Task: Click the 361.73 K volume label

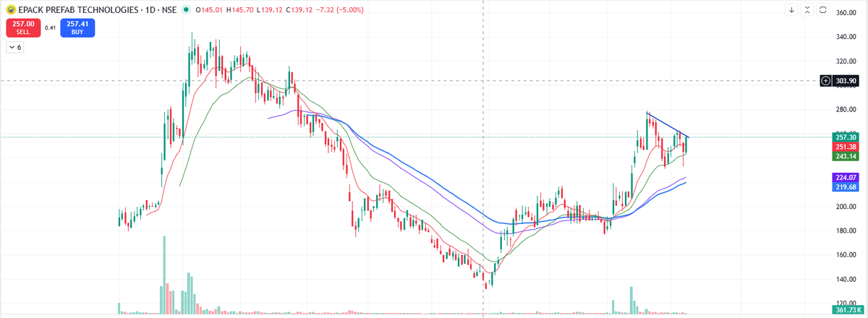Action: click(846, 309)
